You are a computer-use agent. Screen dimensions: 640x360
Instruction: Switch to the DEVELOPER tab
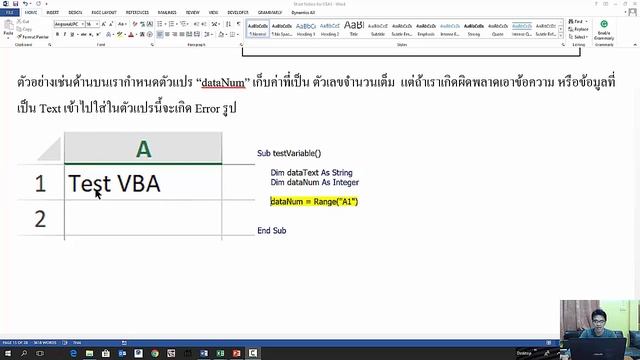coord(238,13)
